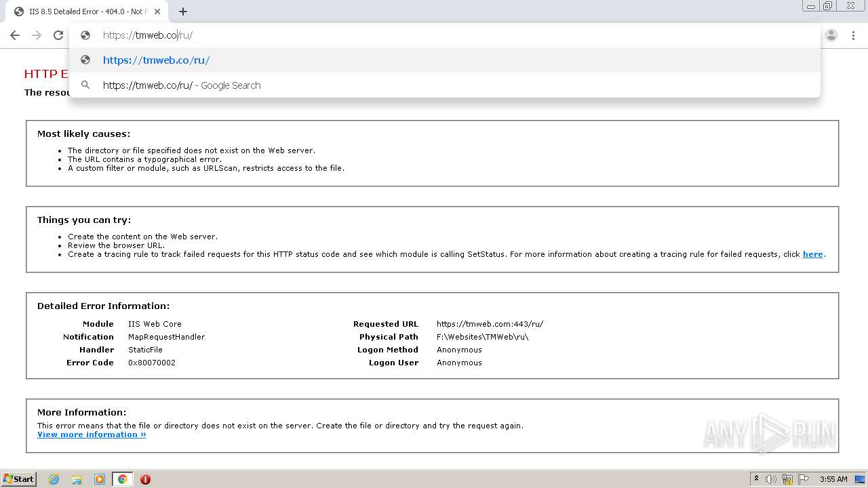Click the Notification value MapRequestHandler

[166, 337]
